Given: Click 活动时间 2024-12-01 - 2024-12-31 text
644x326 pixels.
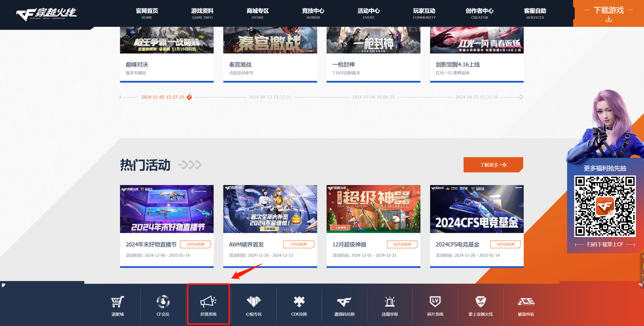Looking at the screenshot, I should [x=364, y=255].
